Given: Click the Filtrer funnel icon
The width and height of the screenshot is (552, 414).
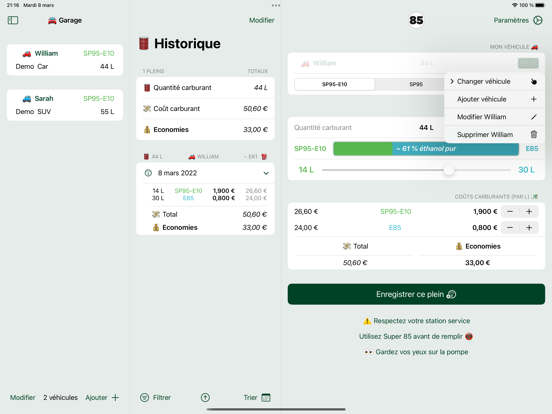Looking at the screenshot, I should (x=144, y=397).
